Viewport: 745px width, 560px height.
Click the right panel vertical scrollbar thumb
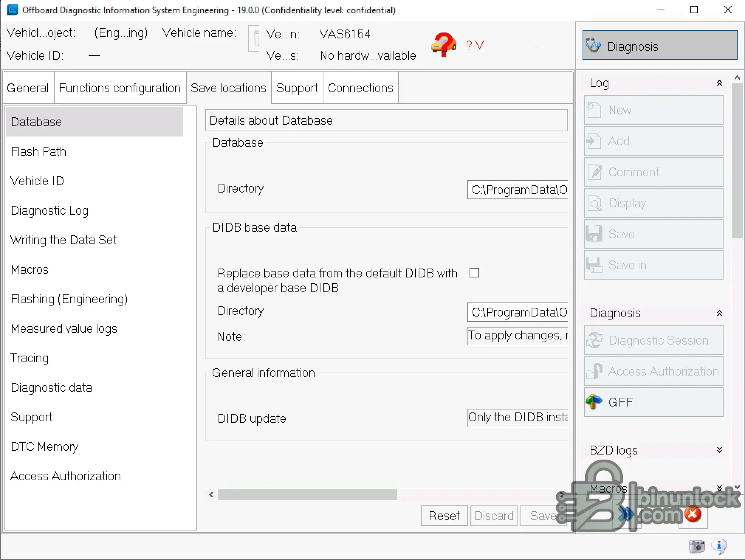(737, 161)
